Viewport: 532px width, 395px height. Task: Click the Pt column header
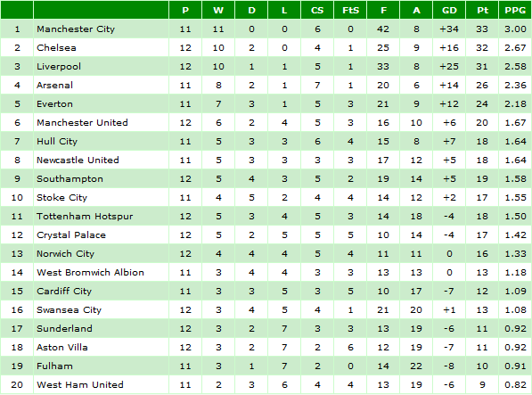[482, 10]
